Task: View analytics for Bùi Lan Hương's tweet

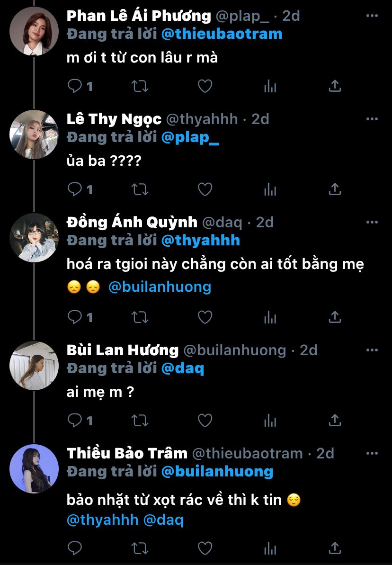Action: [270, 420]
